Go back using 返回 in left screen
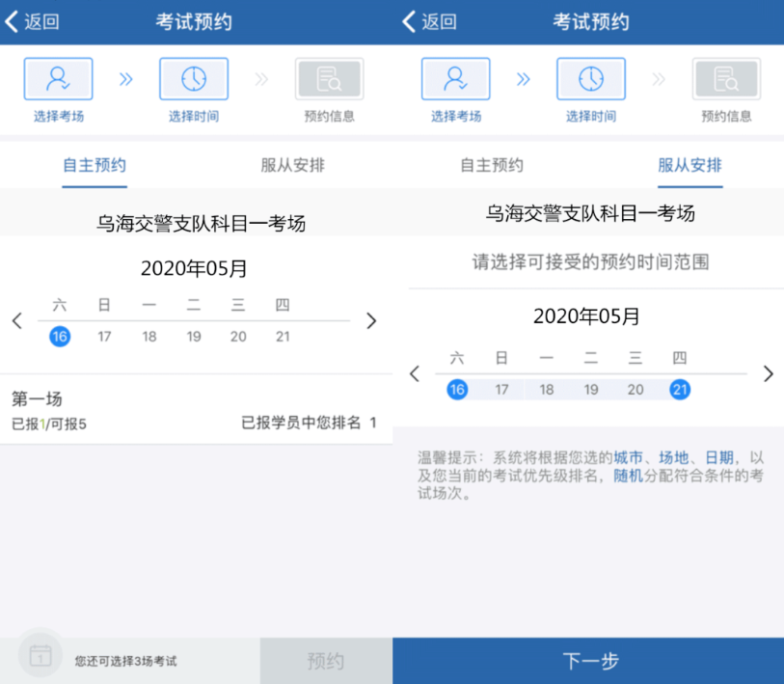784x684 pixels. (x=32, y=22)
